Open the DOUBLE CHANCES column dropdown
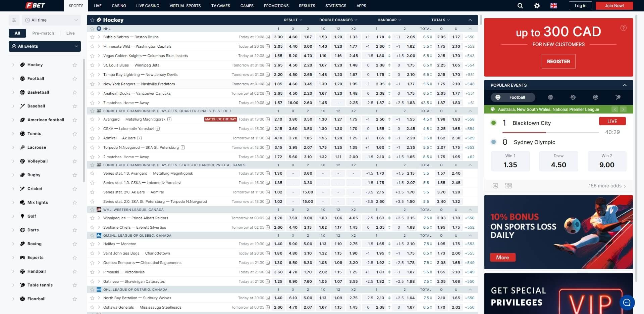This screenshot has height=314, width=644. pyautogui.click(x=338, y=20)
